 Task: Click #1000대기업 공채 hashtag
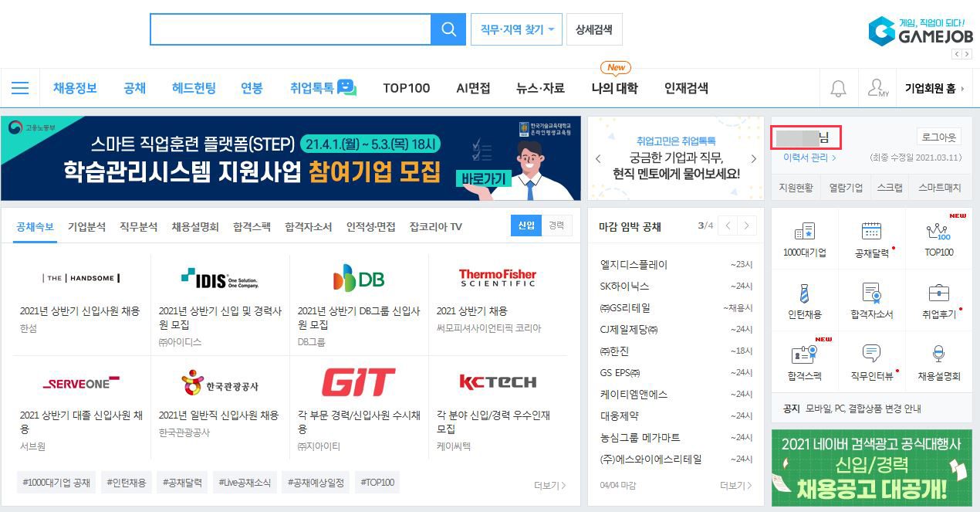click(56, 483)
